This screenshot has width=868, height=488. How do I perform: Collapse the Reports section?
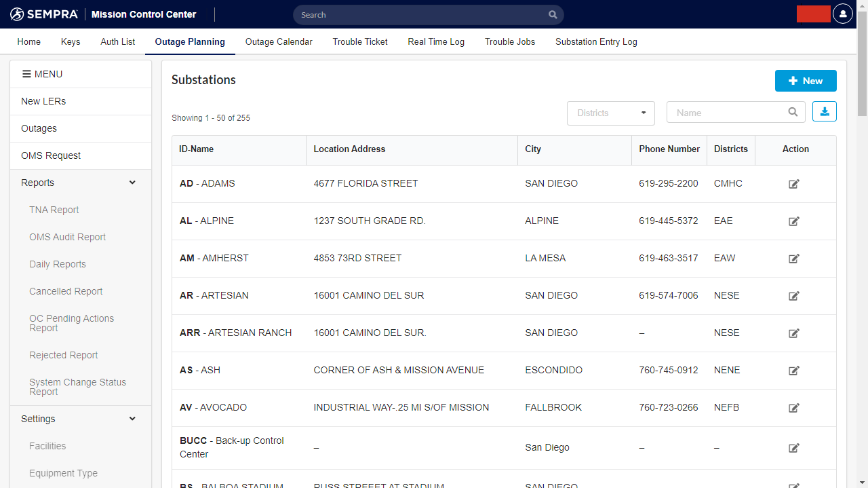click(x=132, y=183)
